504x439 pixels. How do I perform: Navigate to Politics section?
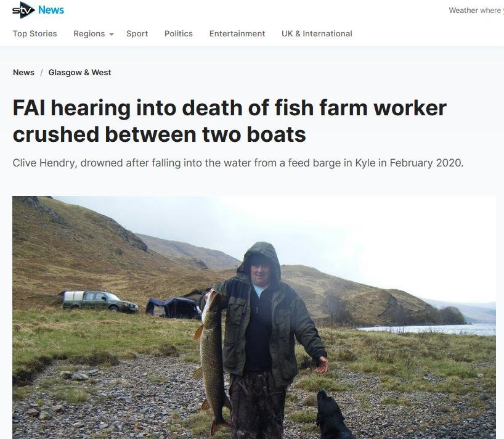click(179, 33)
